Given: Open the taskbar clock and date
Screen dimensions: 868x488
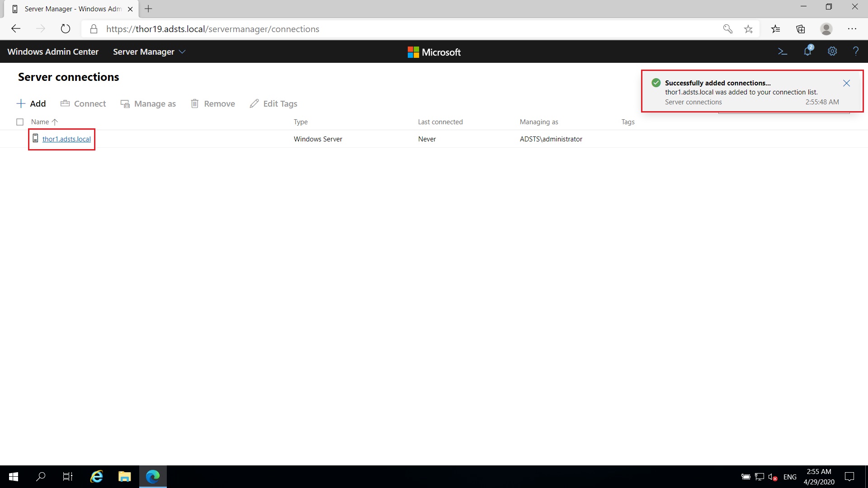Looking at the screenshot, I should 819,477.
